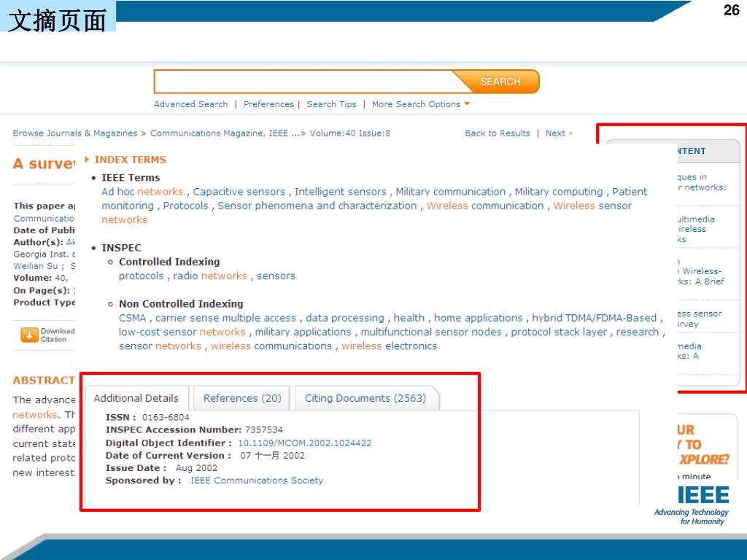Select 'research' indexing term
Screen dimensions: 747x560
coord(638,332)
